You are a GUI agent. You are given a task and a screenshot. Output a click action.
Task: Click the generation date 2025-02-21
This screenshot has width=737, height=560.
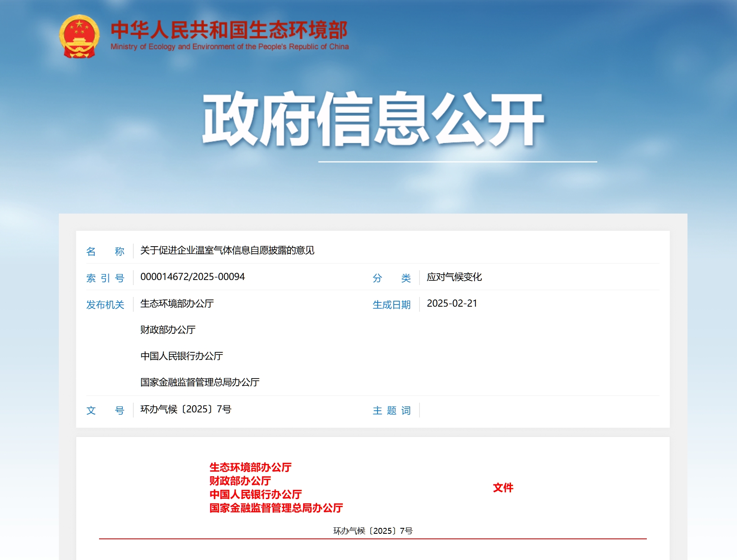pos(452,304)
